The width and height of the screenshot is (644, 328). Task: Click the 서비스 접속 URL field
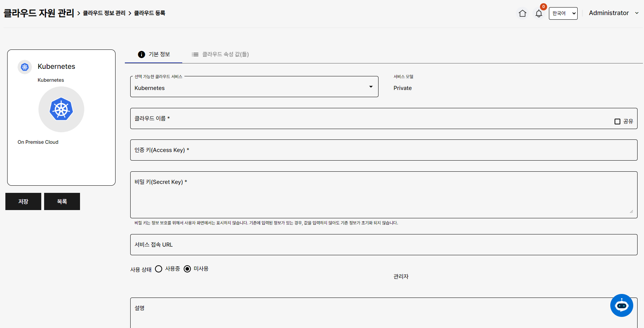coord(384,245)
